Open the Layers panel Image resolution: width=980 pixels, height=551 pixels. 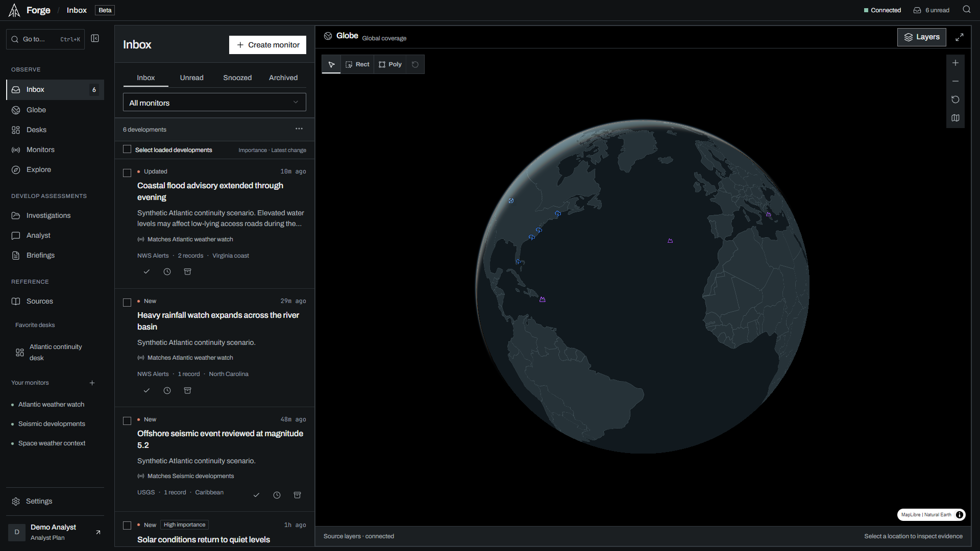(x=921, y=37)
